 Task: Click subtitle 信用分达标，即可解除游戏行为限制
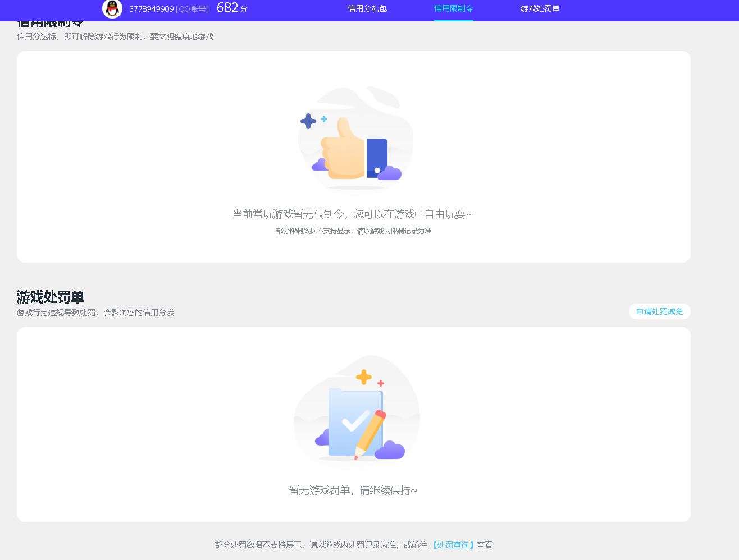point(81,36)
